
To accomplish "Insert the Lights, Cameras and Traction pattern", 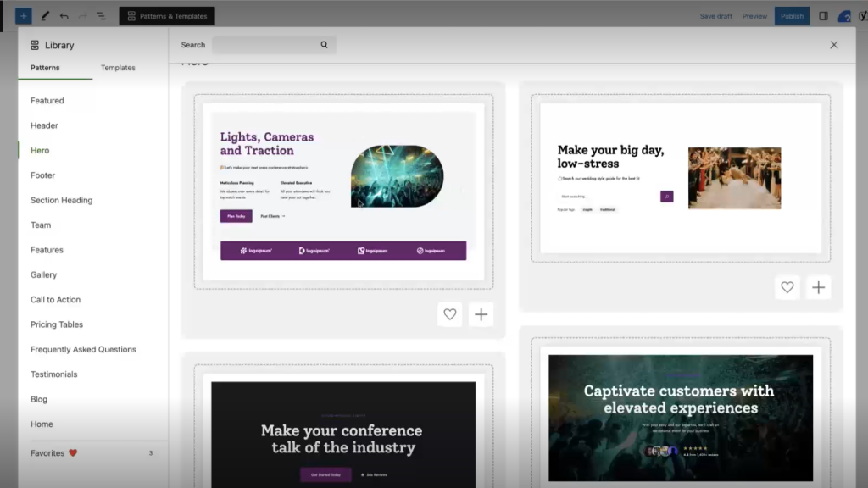I will click(481, 314).
